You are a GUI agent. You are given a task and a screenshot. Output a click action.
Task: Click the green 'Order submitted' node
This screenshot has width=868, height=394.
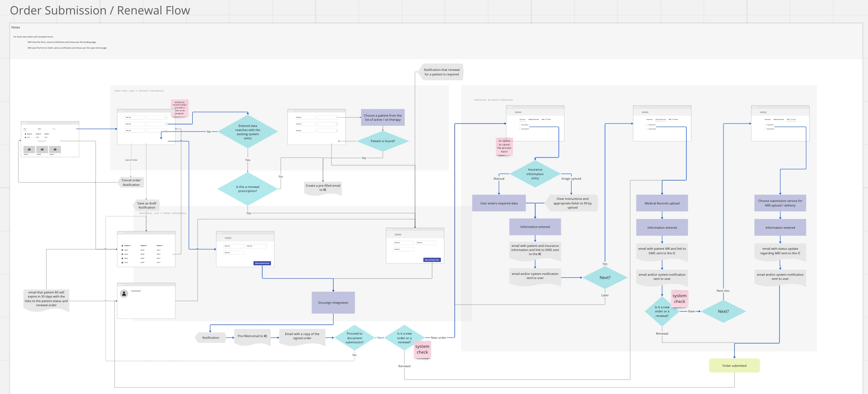(734, 366)
